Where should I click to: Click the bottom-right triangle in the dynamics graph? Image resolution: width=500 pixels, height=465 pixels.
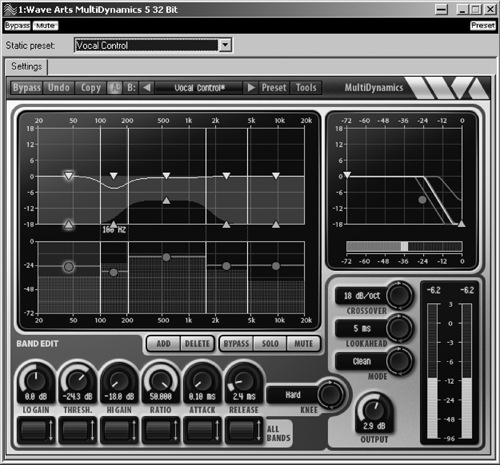point(461,224)
